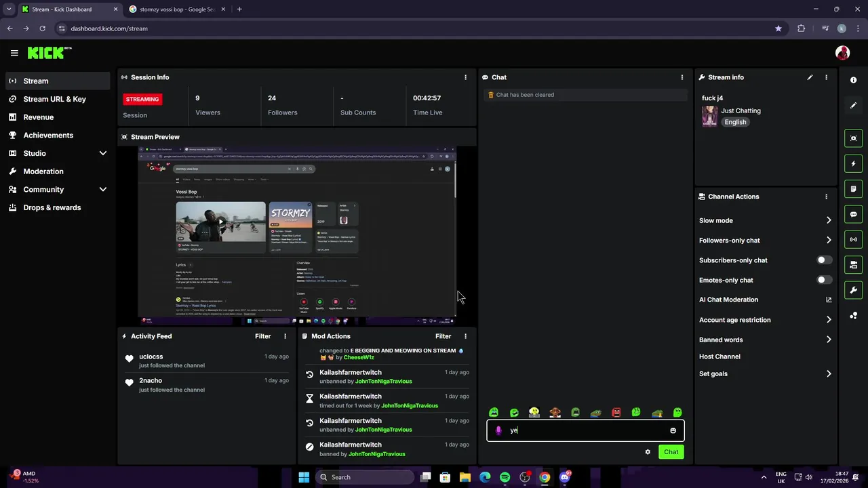
Task: Click the info icon in right rail
Action: click(853, 80)
